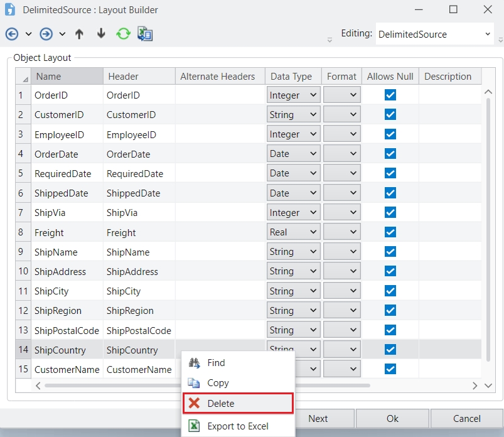Screen dimensions: 504x437
Task: Move field up with up arrow
Action: pyautogui.click(x=79, y=34)
